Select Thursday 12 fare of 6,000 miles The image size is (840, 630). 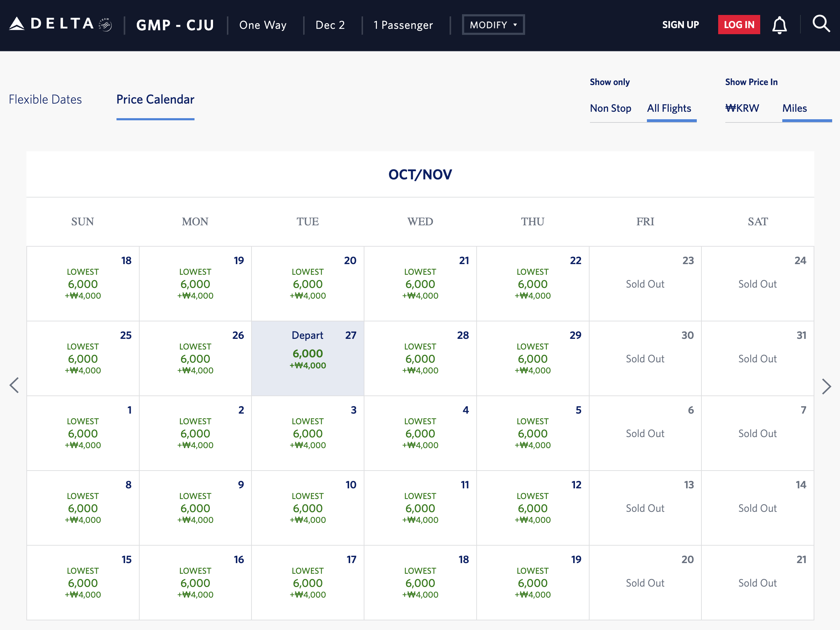tap(533, 508)
